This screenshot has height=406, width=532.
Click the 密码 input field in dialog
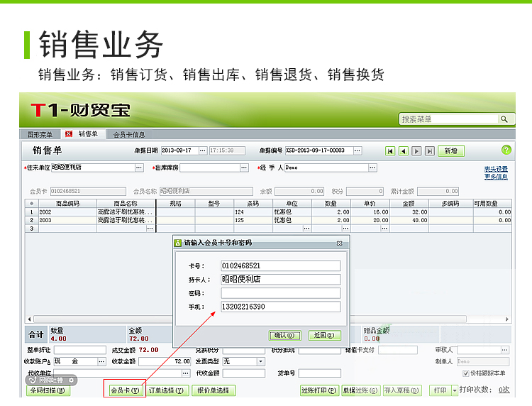[280, 293]
